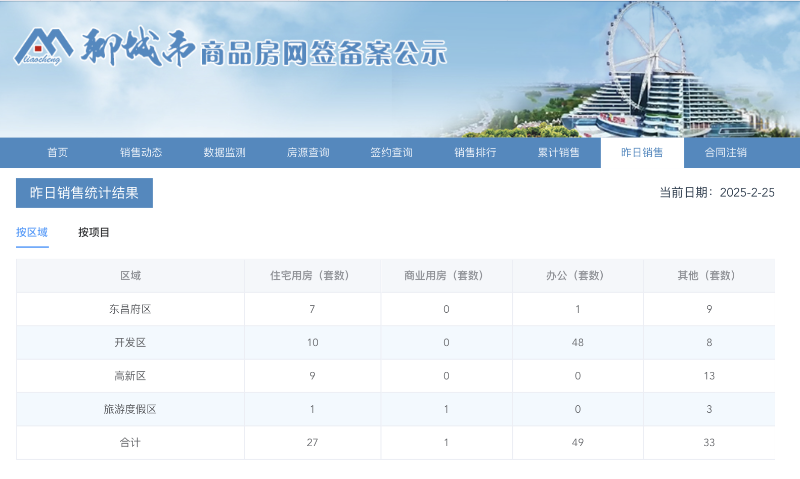Screen dimensions: 800x479
Task: Click 合计 other total 33
Action: [x=709, y=443]
